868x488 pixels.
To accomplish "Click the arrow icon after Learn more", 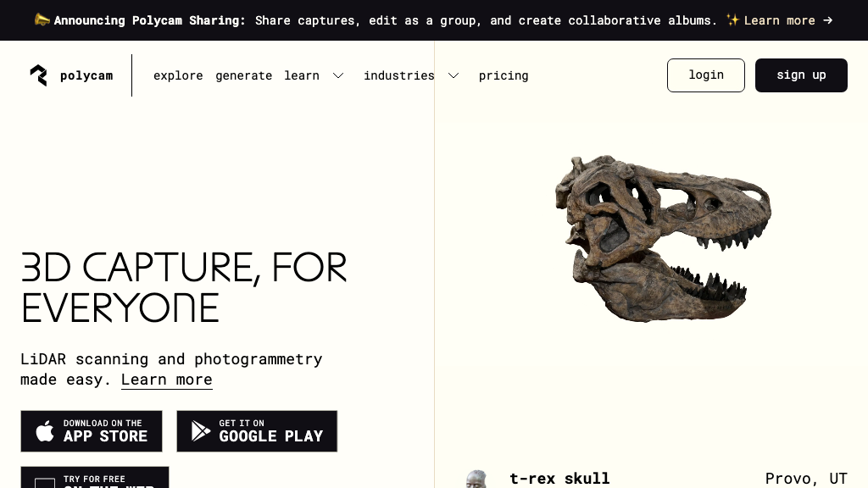I will [x=827, y=20].
